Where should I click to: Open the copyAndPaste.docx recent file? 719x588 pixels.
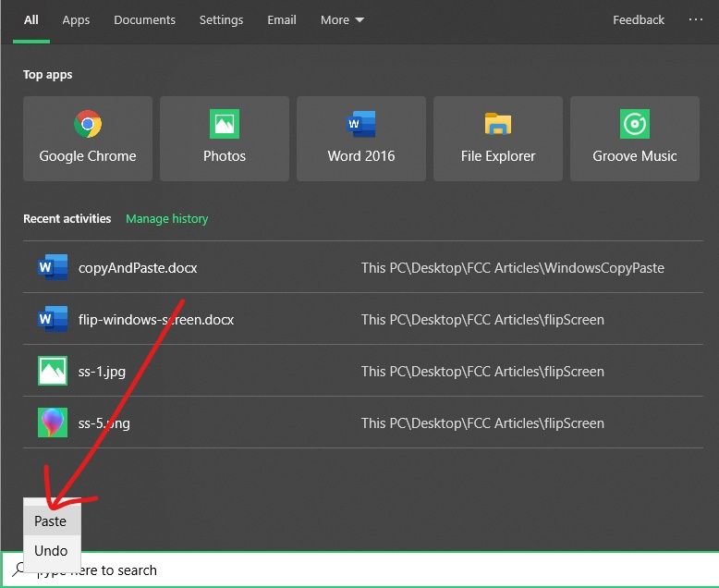(x=363, y=267)
